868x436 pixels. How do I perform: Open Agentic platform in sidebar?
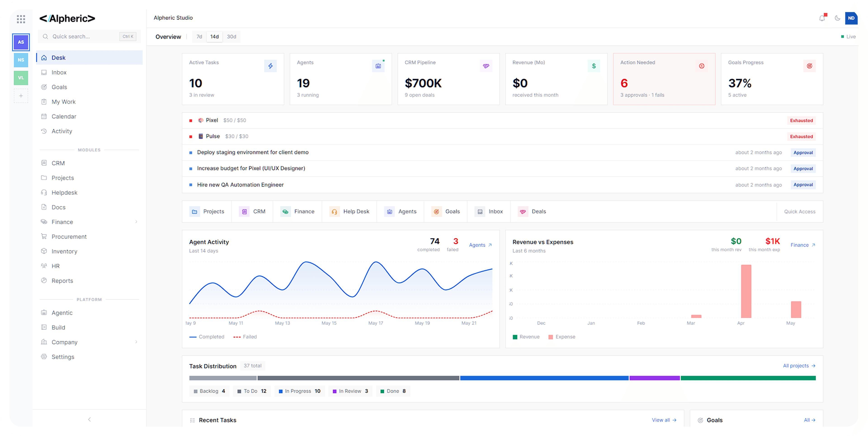pos(89,313)
